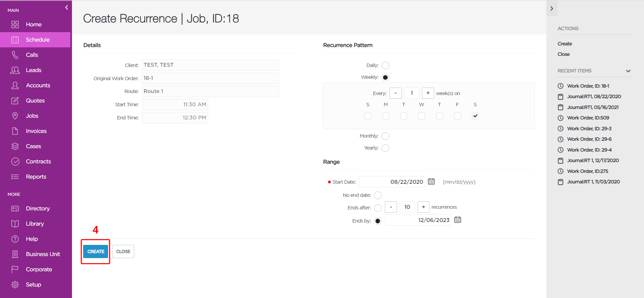644x298 pixels.
Task: Click the Help question mark icon
Action: pyautogui.click(x=15, y=239)
